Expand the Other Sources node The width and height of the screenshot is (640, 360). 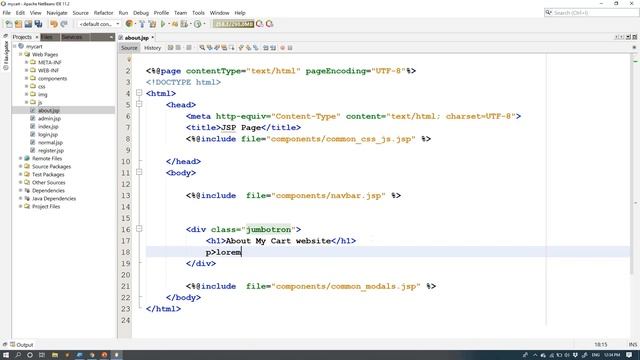pos(20,182)
